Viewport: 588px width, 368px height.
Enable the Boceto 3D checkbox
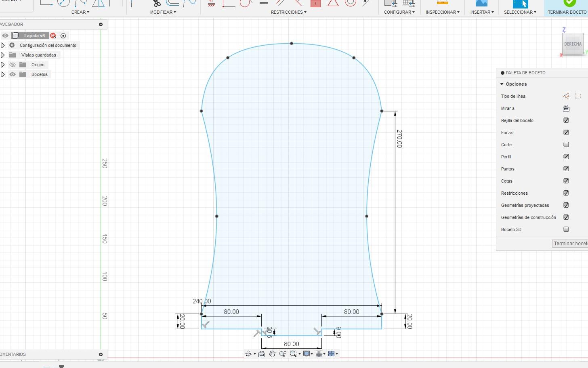[x=566, y=229]
